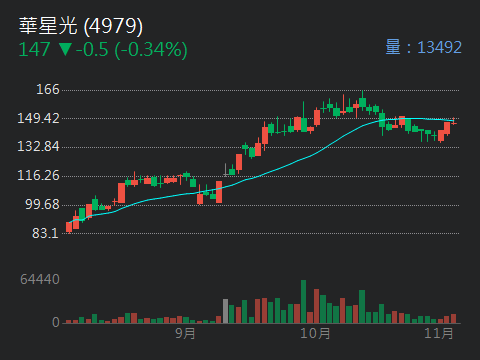Click the 132.84 price axis label
Image resolution: width=480 pixels, height=360 pixels.
(x=38, y=147)
